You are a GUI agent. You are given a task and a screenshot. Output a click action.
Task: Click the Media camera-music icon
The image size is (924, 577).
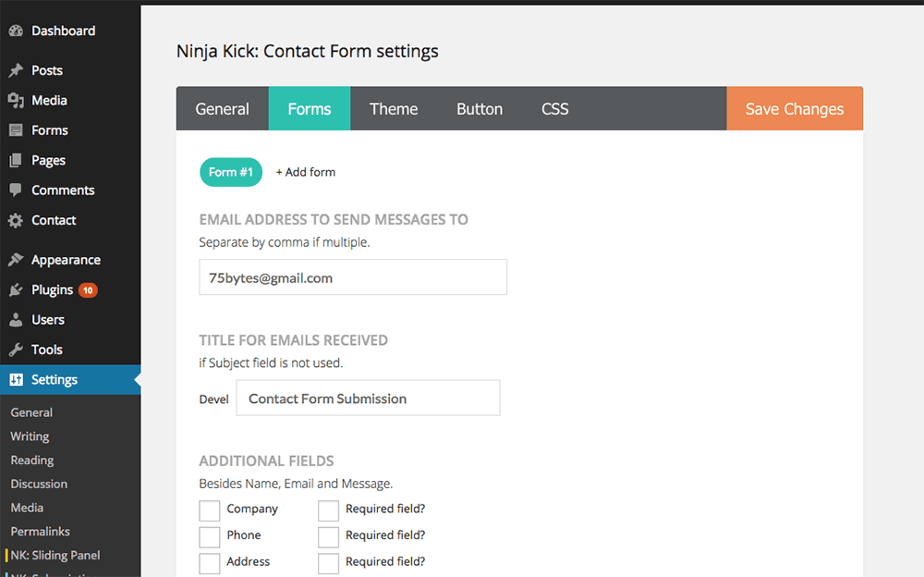(x=16, y=100)
